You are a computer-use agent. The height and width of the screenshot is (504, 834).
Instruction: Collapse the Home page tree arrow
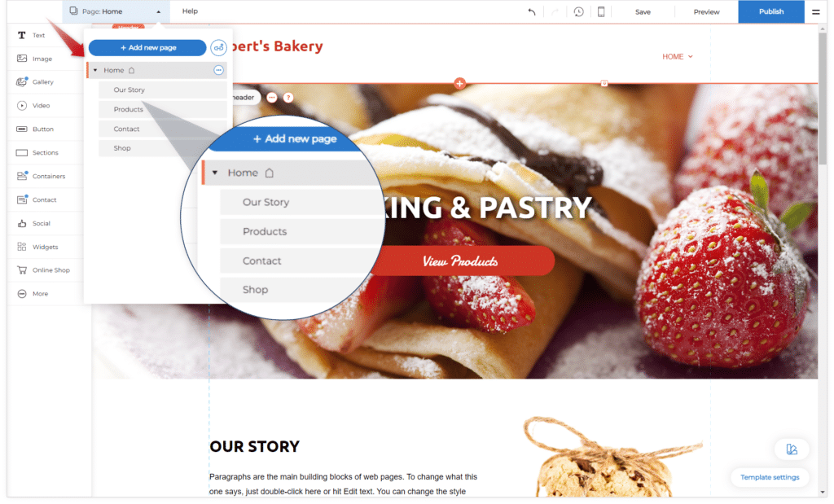[95, 70]
